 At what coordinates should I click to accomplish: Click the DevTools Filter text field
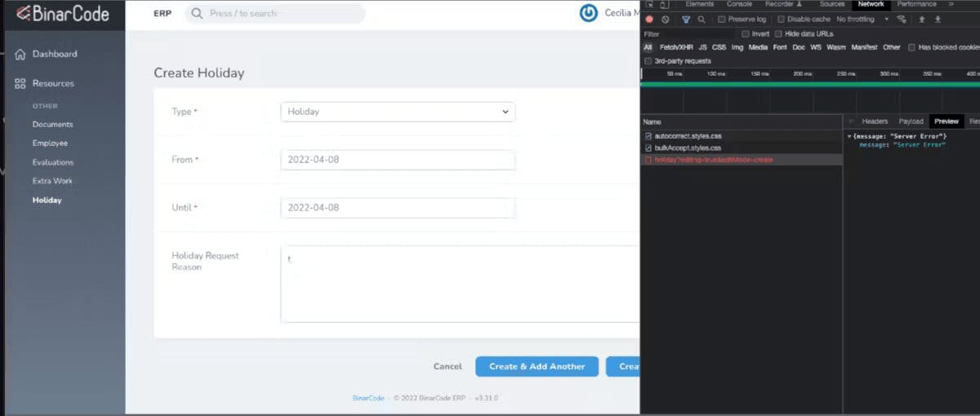(689, 34)
